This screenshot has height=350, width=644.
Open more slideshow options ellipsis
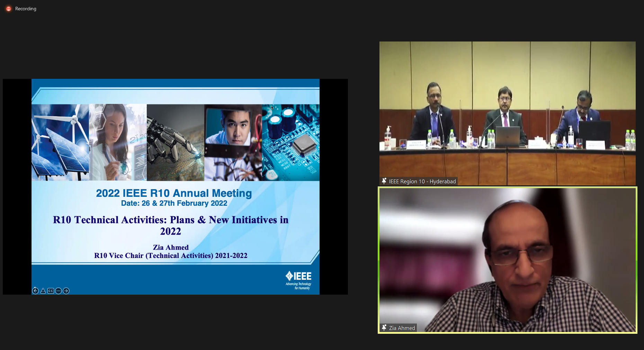tap(59, 291)
